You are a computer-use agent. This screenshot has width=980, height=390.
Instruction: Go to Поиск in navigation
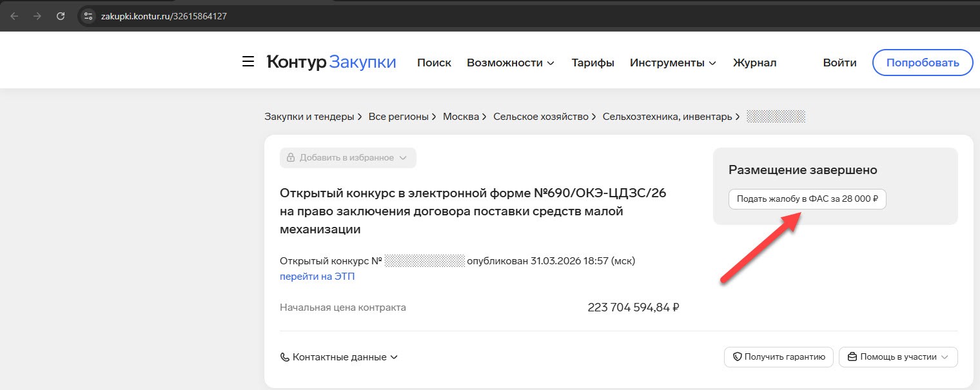(x=434, y=63)
